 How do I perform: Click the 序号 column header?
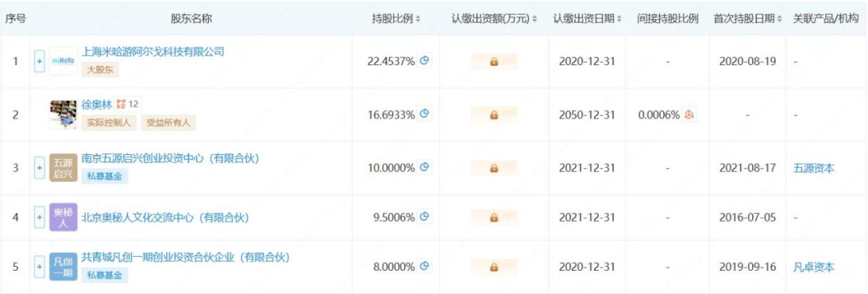[15, 18]
